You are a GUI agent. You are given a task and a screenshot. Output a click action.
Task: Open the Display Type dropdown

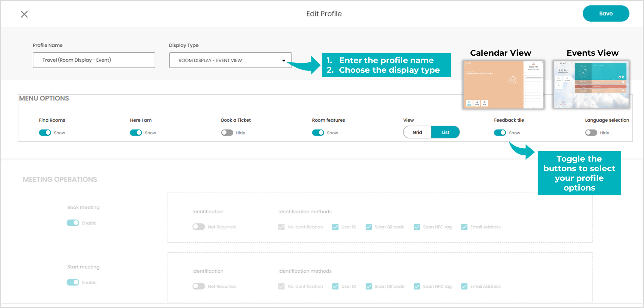230,60
